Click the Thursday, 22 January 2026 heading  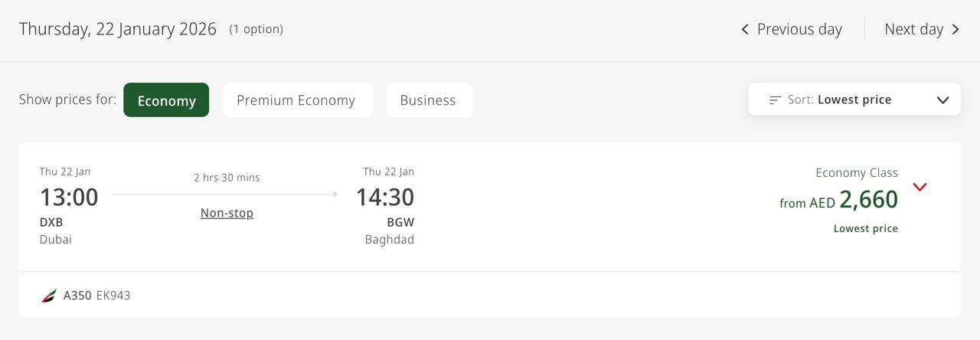pyautogui.click(x=118, y=29)
